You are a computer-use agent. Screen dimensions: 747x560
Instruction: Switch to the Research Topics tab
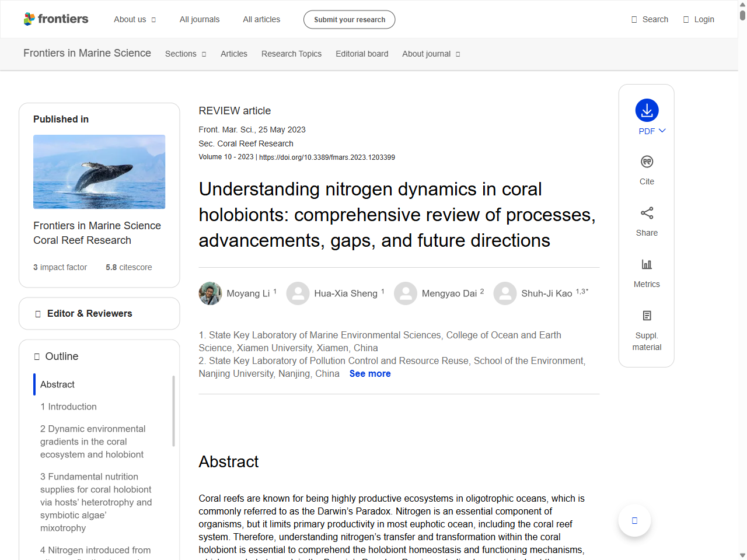[291, 54]
